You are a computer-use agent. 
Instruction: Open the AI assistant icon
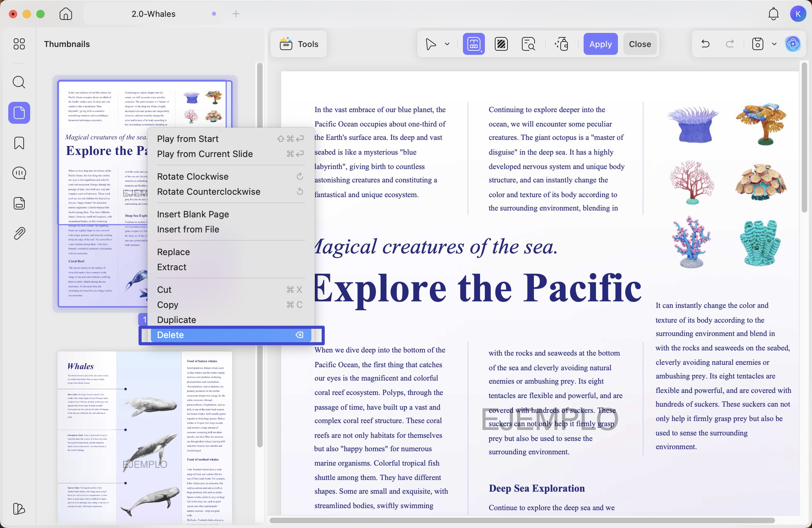pyautogui.click(x=793, y=44)
